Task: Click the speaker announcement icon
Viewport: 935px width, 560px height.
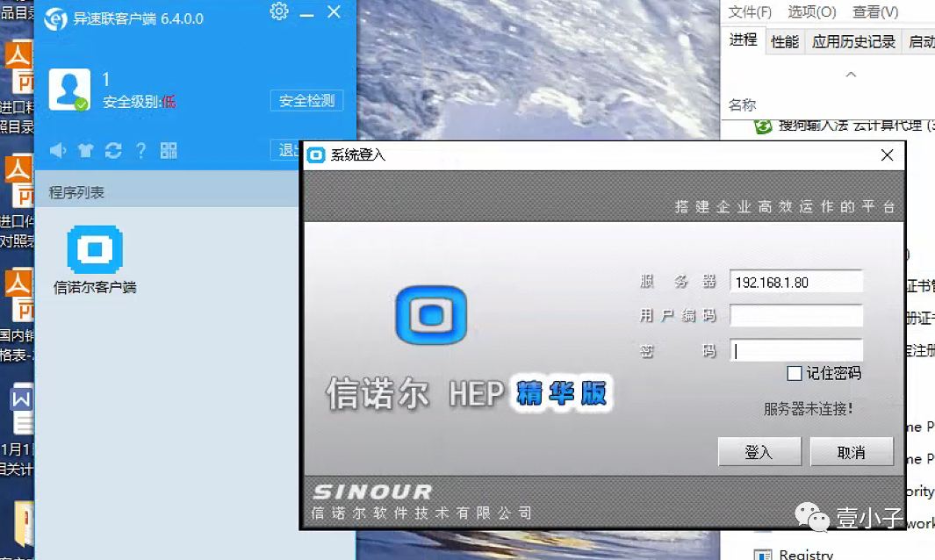Action: pos(58,150)
